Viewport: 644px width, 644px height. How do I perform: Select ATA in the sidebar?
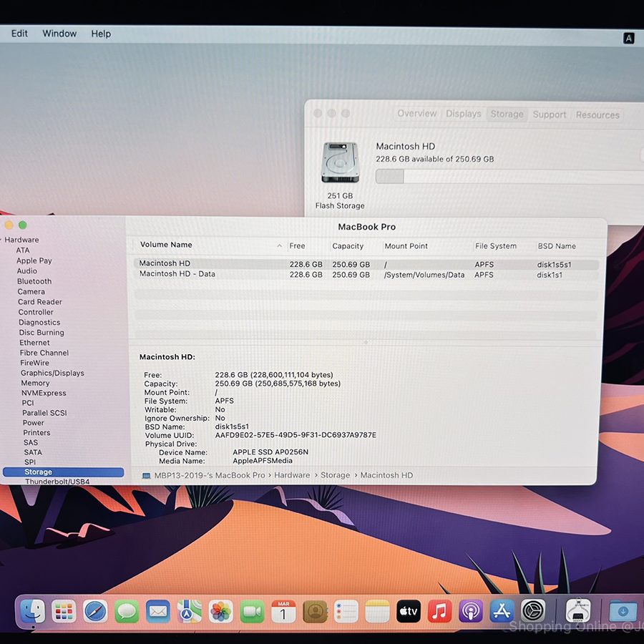tap(23, 250)
